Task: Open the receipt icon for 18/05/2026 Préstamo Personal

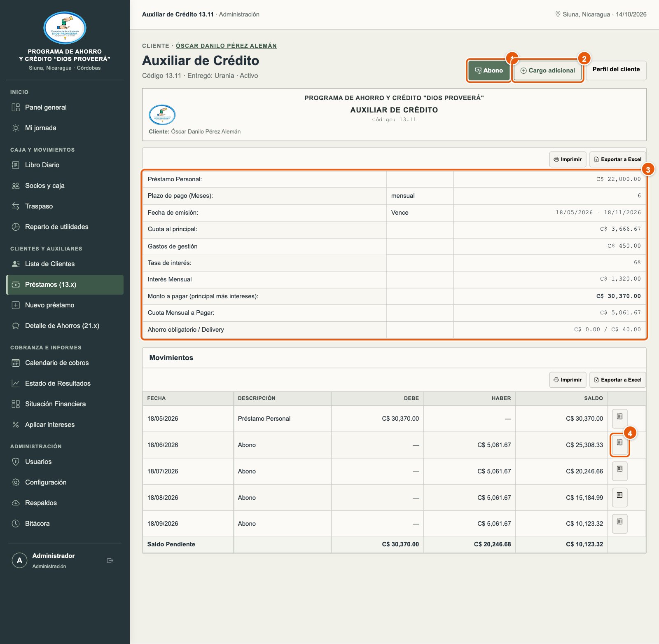Action: coord(619,418)
